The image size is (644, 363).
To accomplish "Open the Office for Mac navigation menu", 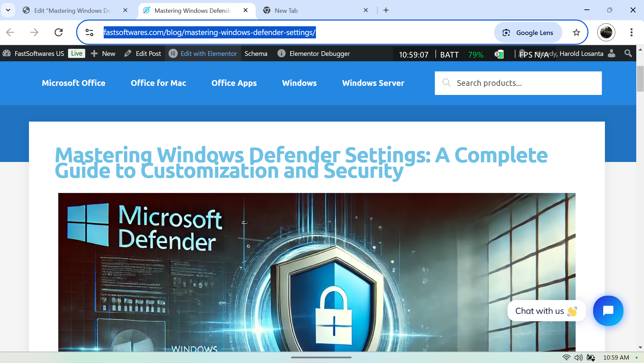I will tap(158, 83).
